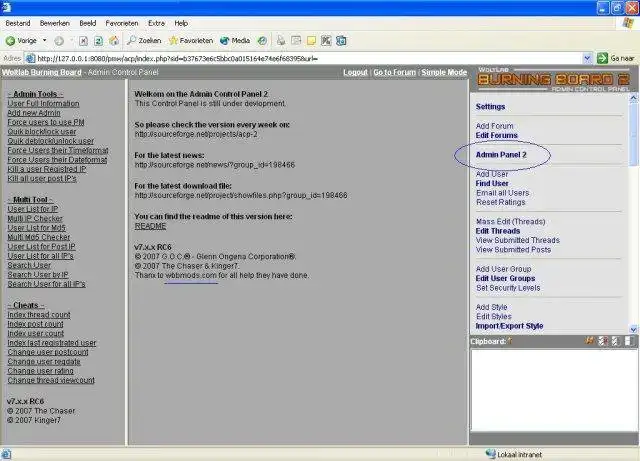Click the right panel scroll up arrow
Viewport: 640px width, 461px height.
coord(633,98)
